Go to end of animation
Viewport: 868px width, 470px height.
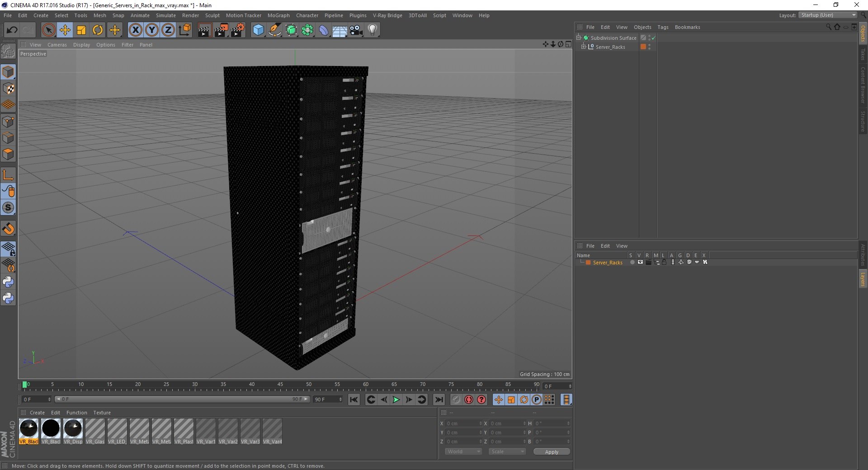439,399
